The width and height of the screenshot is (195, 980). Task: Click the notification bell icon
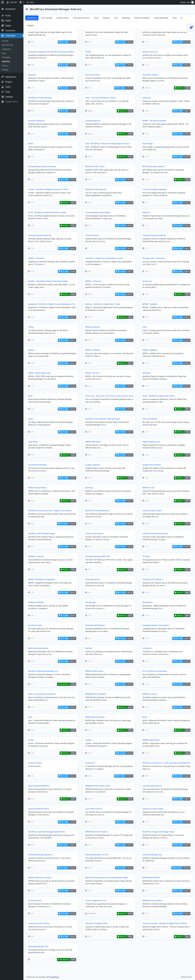pyautogui.click(x=191, y=27)
